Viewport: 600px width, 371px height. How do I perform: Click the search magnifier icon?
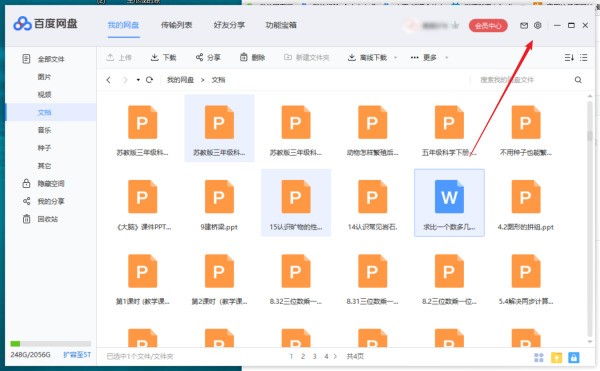(578, 80)
